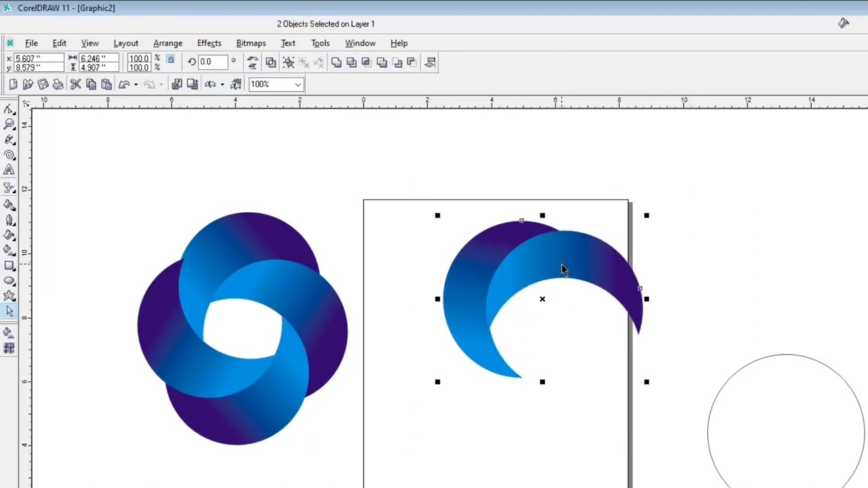This screenshot has width=868, height=488.
Task: Click the Open file icon
Action: click(28, 84)
